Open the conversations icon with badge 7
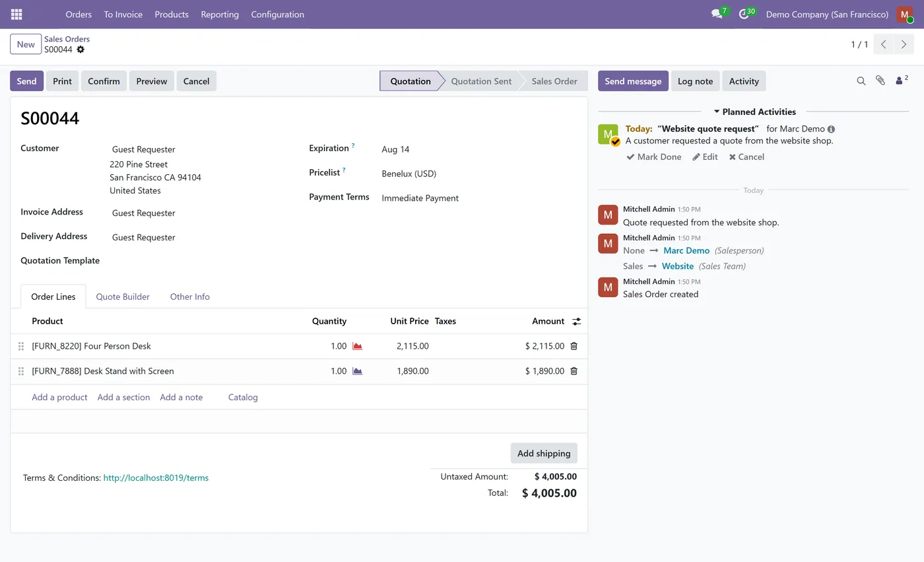 click(x=717, y=14)
